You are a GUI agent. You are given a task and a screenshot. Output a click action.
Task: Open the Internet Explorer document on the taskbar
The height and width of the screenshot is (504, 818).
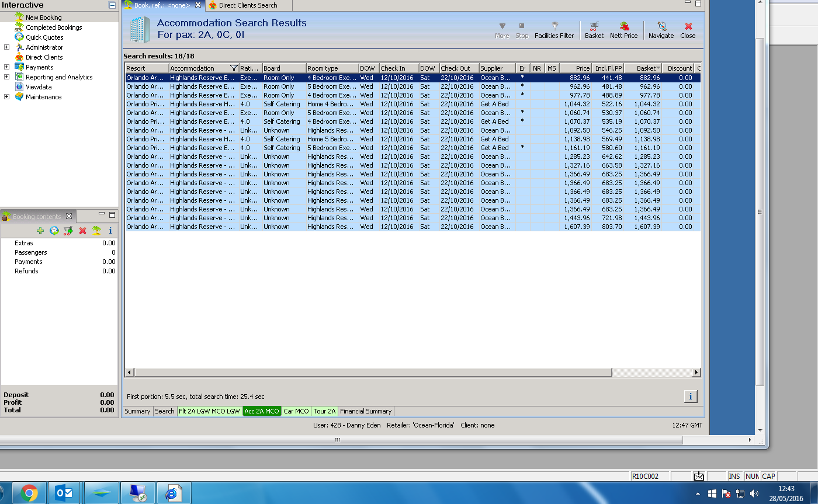coord(173,493)
